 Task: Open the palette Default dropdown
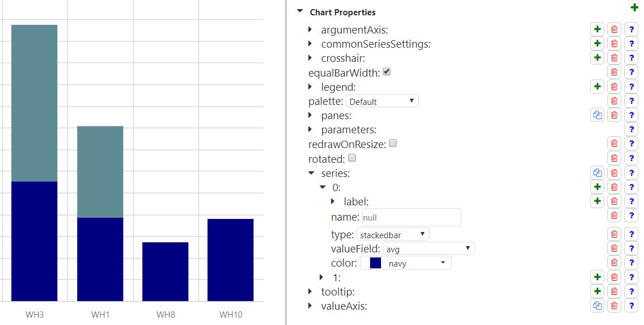coord(382,102)
